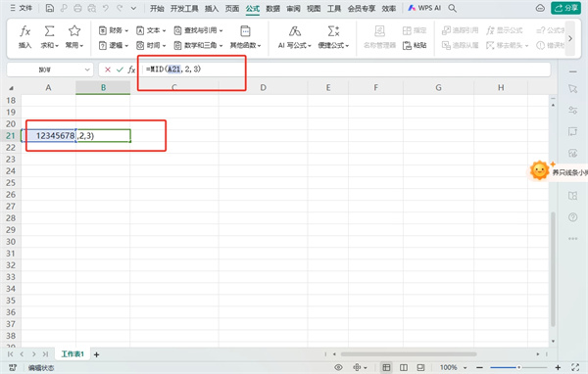Screen dimensions: 588x374
Task: Open the 文件 menu
Action: tap(21, 8)
